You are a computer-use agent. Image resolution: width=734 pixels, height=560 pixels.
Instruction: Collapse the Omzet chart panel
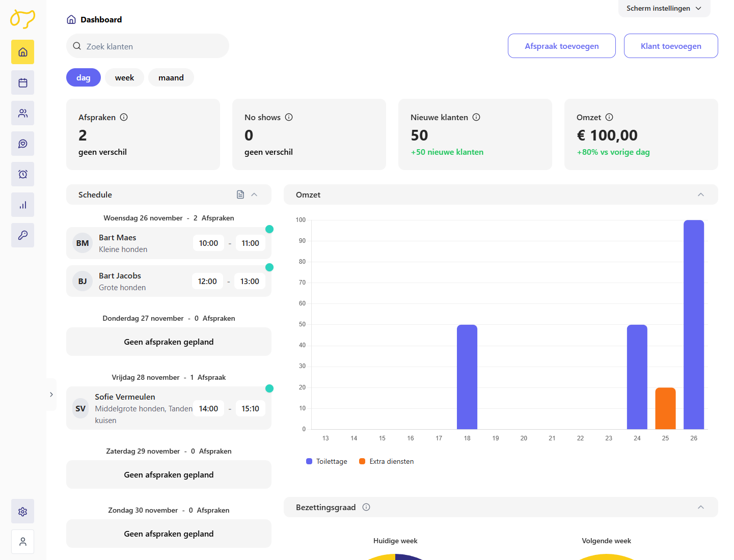[700, 194]
